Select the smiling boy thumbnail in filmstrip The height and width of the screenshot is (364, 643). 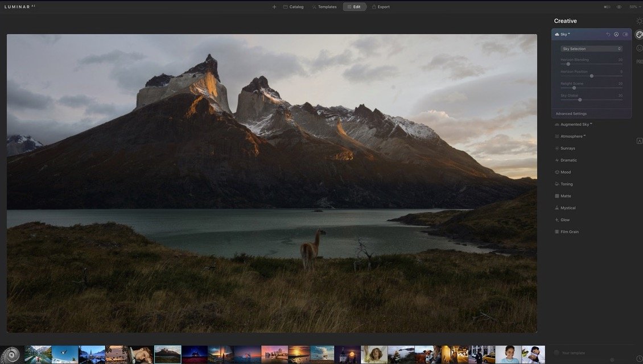[x=508, y=354]
